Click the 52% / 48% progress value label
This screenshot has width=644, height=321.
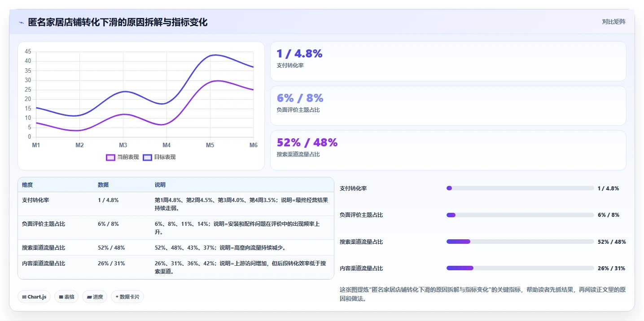pyautogui.click(x=612, y=242)
